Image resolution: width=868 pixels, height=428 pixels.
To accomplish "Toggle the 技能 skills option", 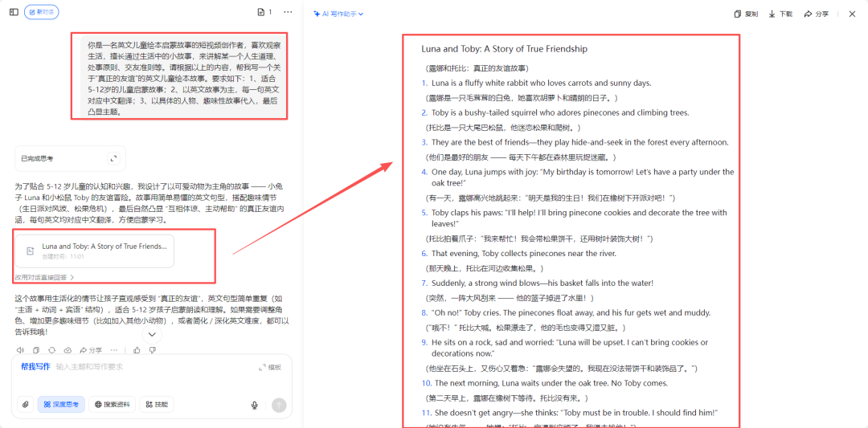I will tap(157, 405).
